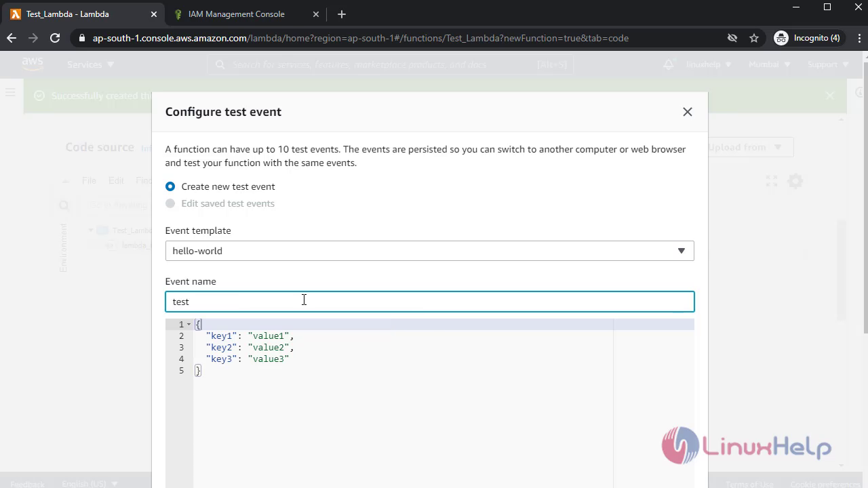Screen dimensions: 868x488
Task: Close the Configure test event dialog
Action: click(688, 112)
